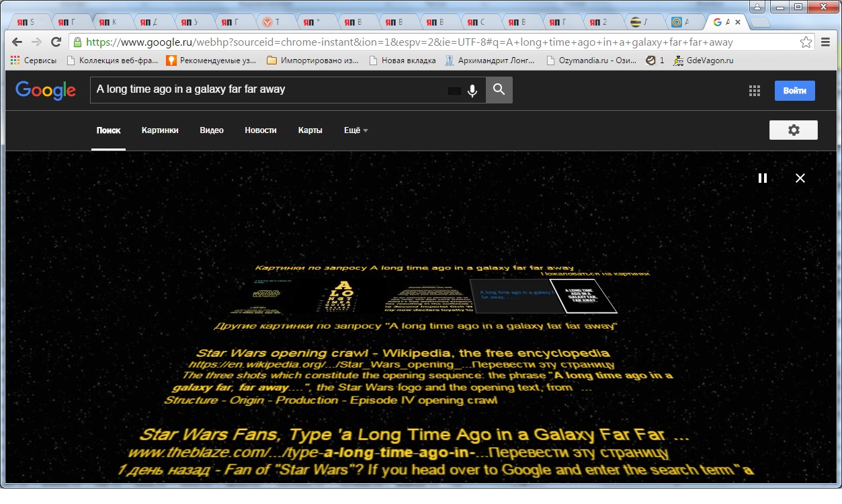Close the active Google tab
This screenshot has width=842, height=504.
739,22
